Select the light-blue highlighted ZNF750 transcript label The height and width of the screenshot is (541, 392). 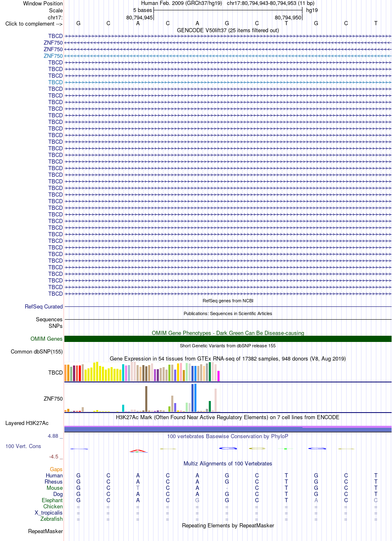point(53,56)
